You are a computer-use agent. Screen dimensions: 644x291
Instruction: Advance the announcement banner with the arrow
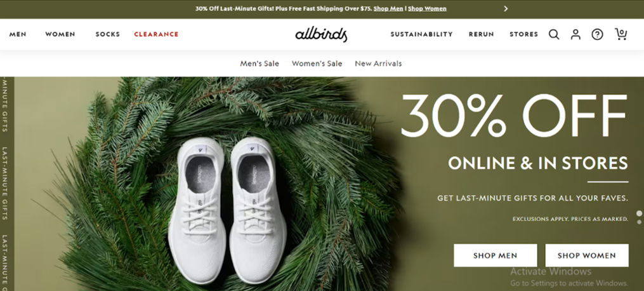click(x=506, y=9)
